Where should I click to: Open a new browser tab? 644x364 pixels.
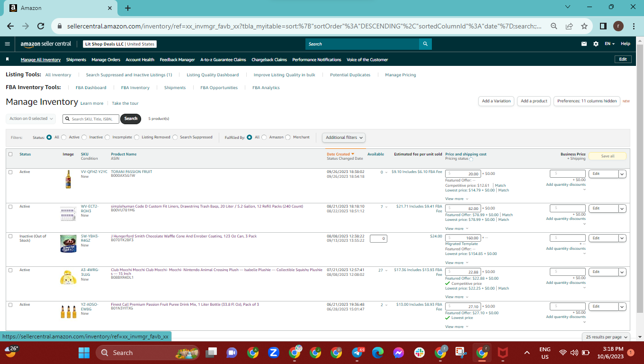point(128,8)
